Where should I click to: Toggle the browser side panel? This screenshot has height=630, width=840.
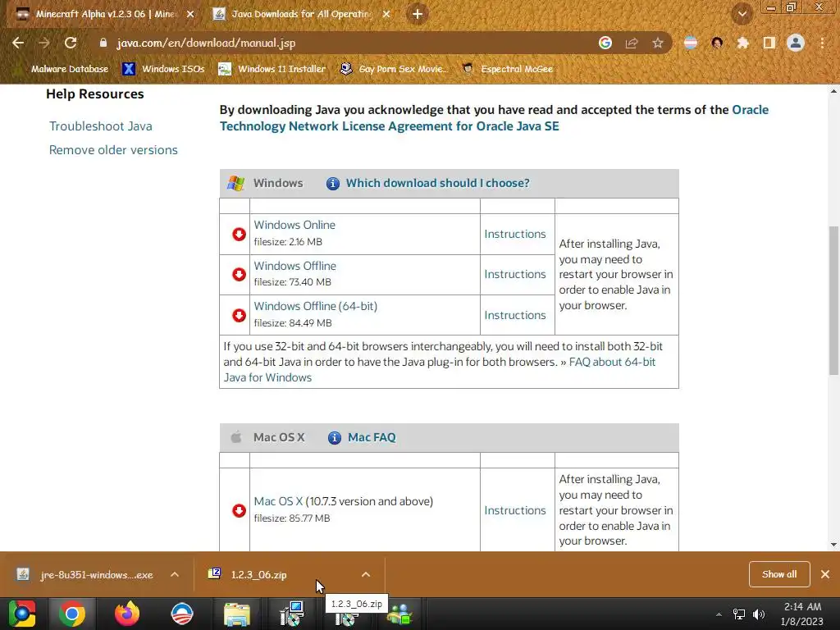coord(769,43)
